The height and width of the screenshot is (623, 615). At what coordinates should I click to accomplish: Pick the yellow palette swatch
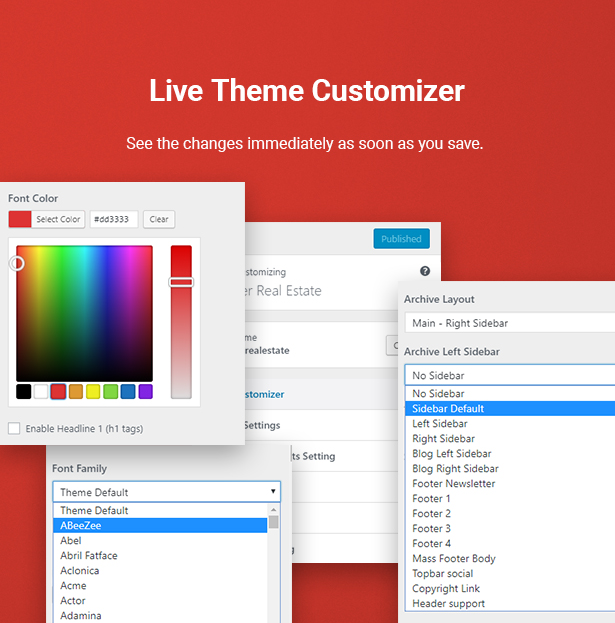pyautogui.click(x=93, y=391)
